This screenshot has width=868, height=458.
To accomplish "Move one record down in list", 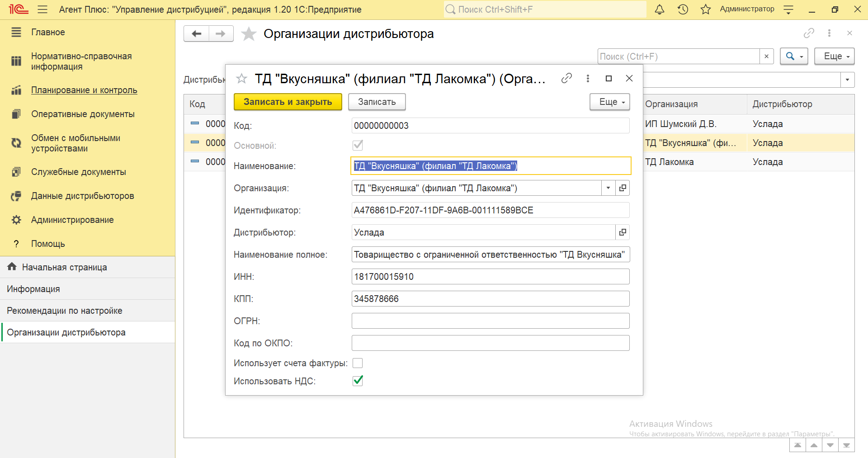I will click(830, 445).
